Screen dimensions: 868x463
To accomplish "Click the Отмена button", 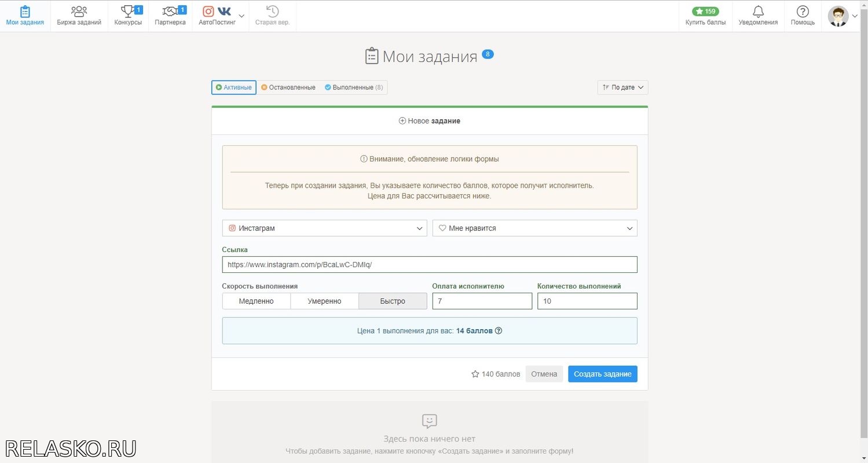I will (x=544, y=374).
